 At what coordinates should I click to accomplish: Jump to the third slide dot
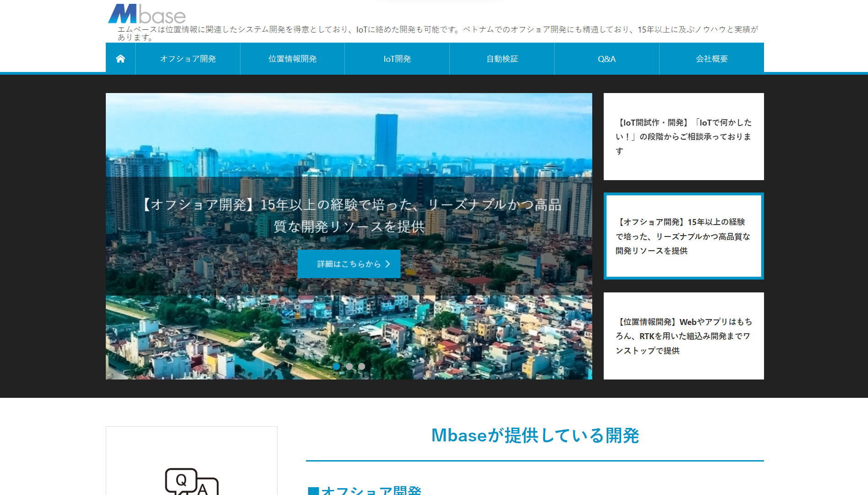tap(361, 366)
